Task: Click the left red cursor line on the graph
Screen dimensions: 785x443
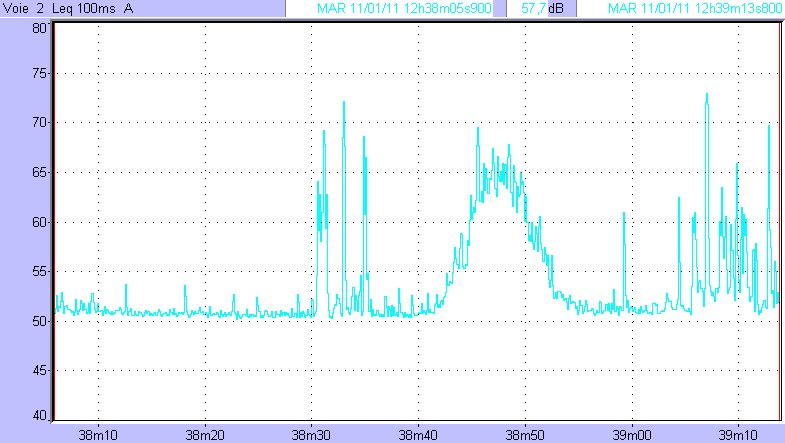Action: [54, 221]
